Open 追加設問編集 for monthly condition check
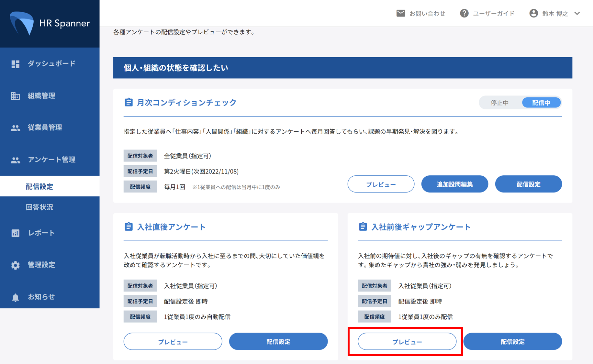The width and height of the screenshot is (593, 364). coord(454,184)
